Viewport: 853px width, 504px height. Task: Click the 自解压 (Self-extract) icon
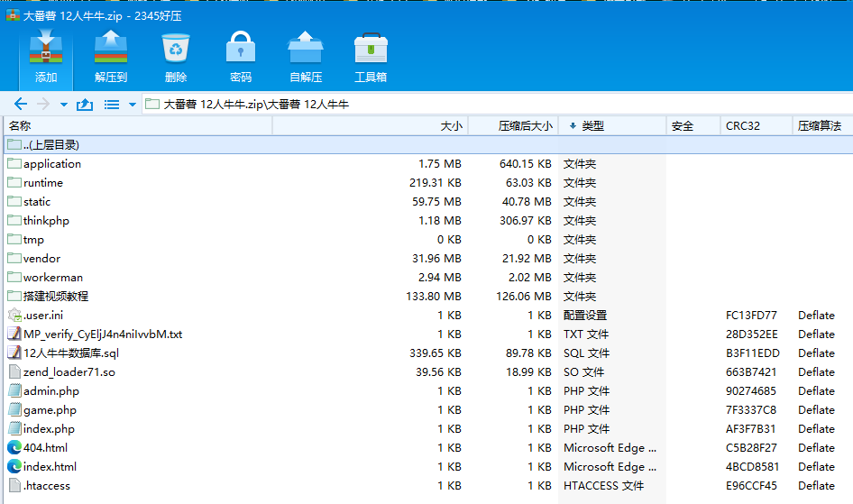(x=305, y=48)
